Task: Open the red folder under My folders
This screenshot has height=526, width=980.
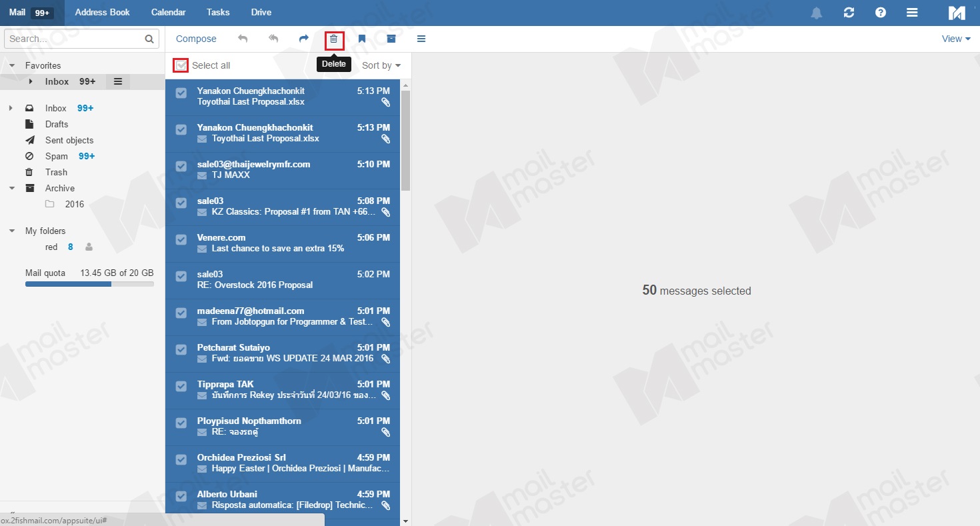Action: point(51,247)
